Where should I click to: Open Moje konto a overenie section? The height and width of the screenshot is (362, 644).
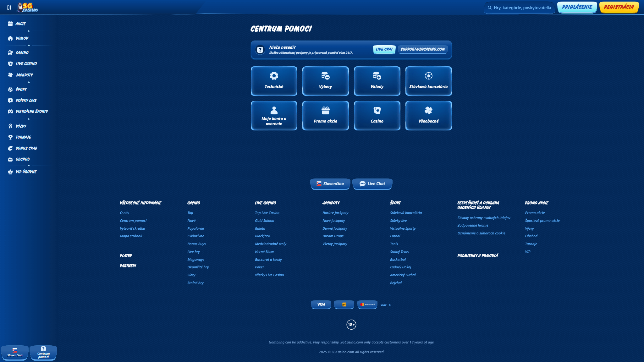pyautogui.click(x=274, y=115)
